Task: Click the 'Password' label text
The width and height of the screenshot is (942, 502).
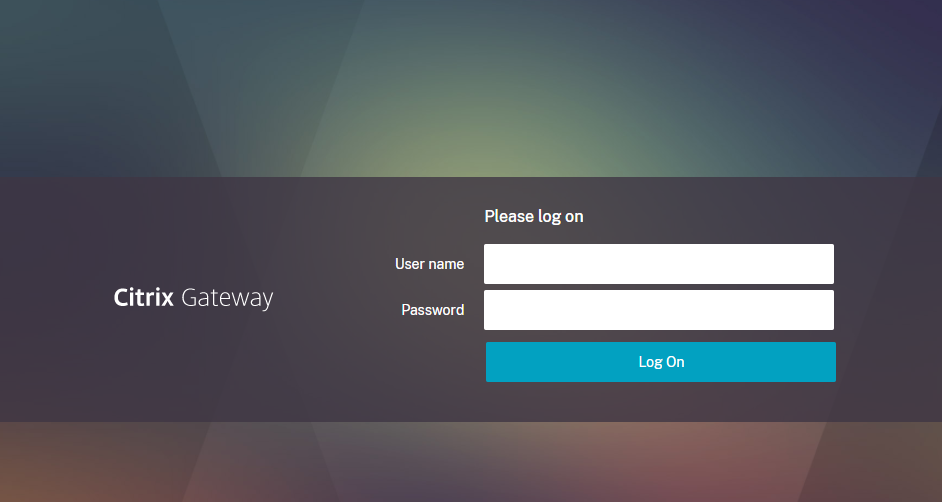Action: coord(433,310)
